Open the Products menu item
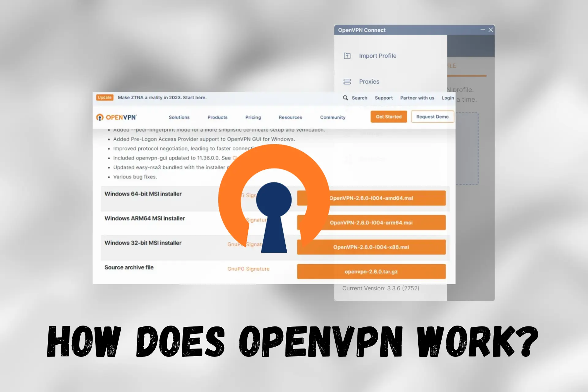Image resolution: width=588 pixels, height=392 pixels. tap(218, 117)
